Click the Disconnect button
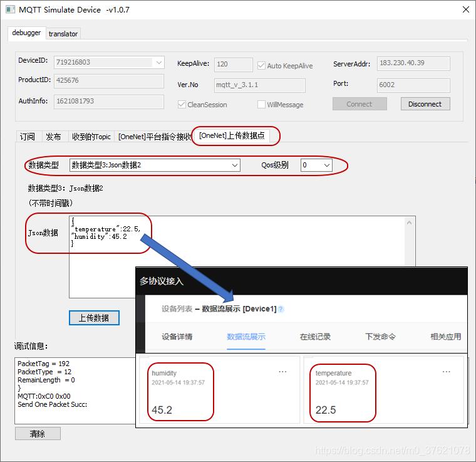 (425, 104)
